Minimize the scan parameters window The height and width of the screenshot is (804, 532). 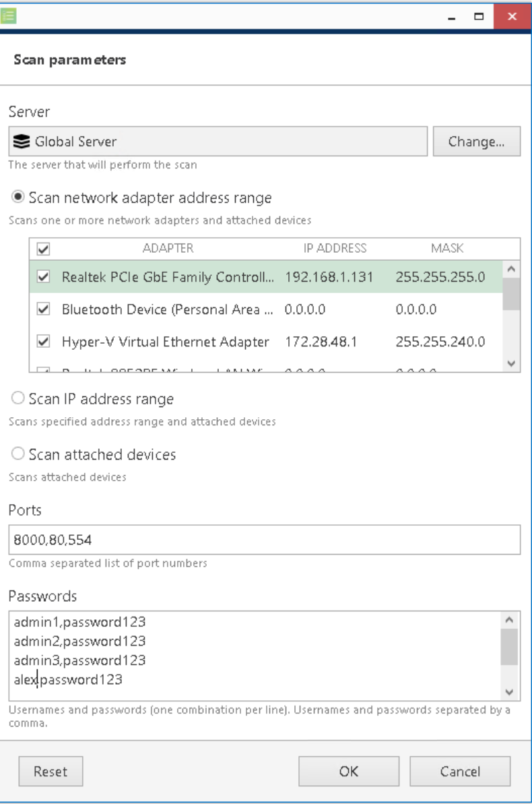pyautogui.click(x=459, y=15)
